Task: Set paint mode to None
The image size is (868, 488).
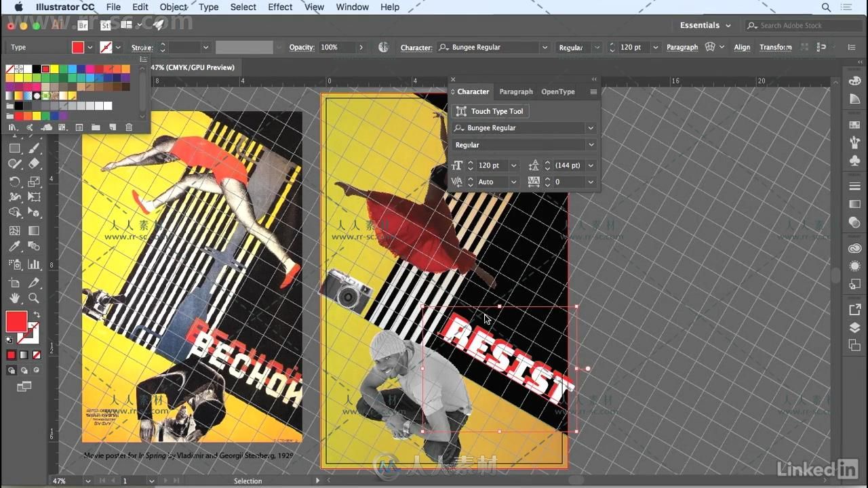Action: pyautogui.click(x=37, y=354)
